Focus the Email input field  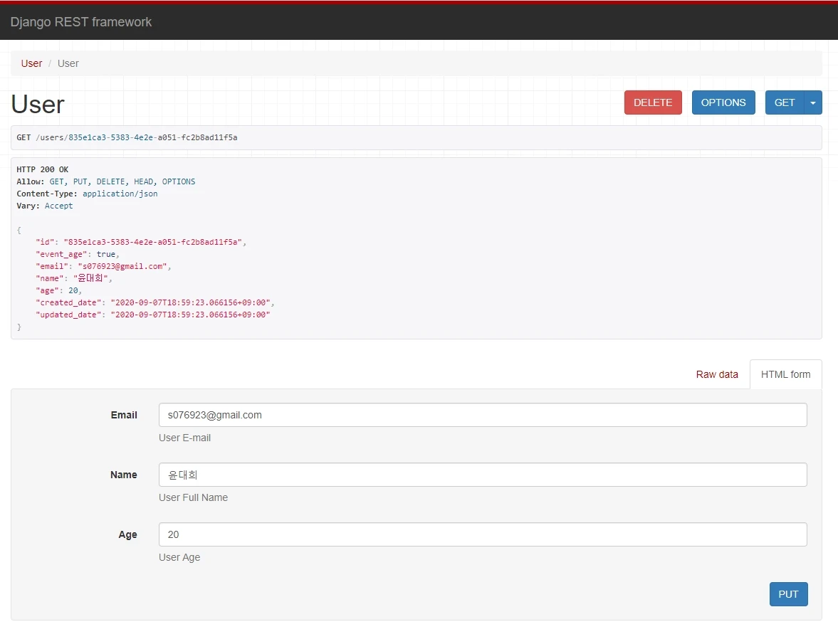pos(482,415)
